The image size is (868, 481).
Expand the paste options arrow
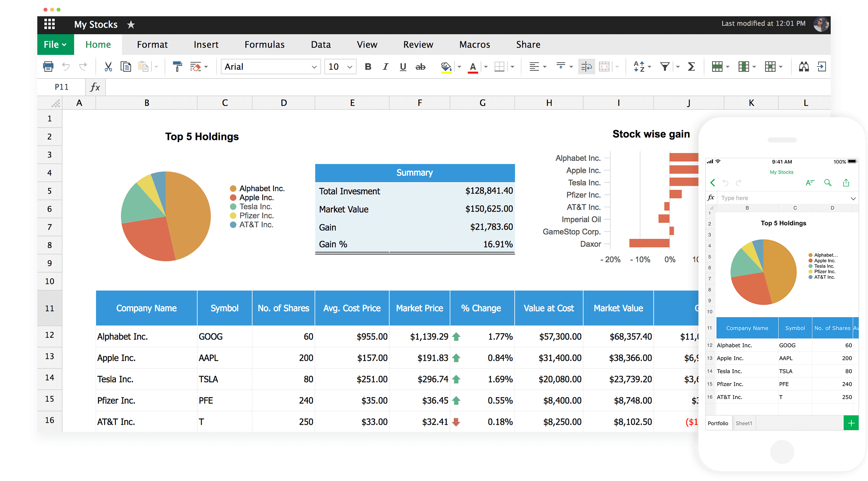tap(156, 66)
